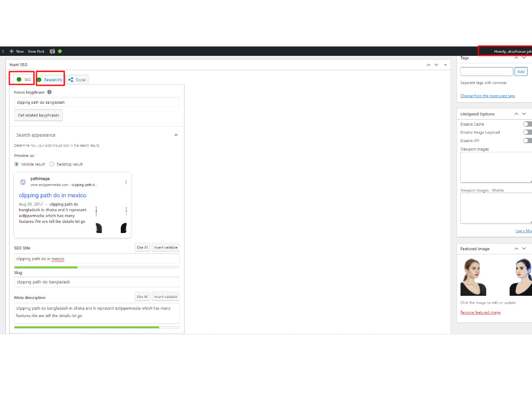The width and height of the screenshot is (532, 399).
Task: Click clipping path do in mexico preview title
Action: pos(53,195)
